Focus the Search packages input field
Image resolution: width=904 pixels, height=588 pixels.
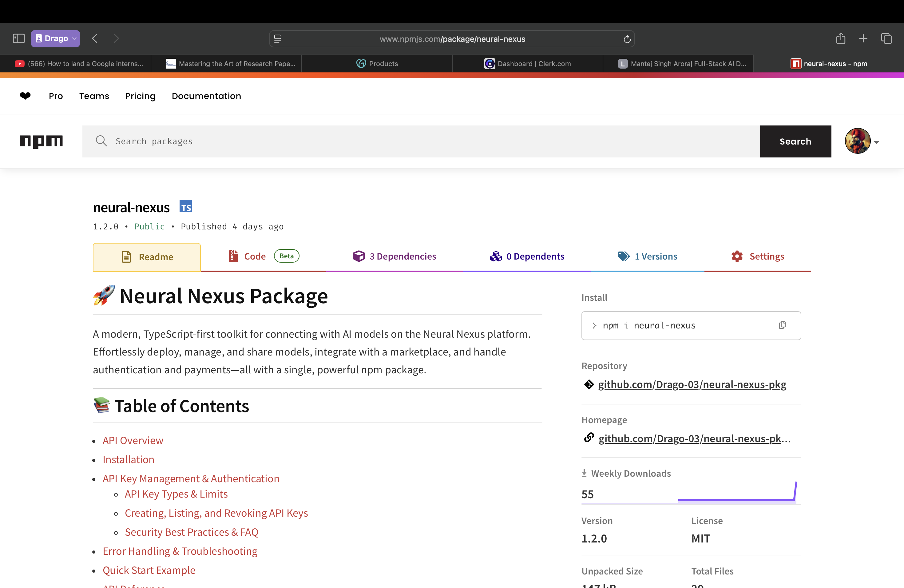pyautogui.click(x=421, y=141)
